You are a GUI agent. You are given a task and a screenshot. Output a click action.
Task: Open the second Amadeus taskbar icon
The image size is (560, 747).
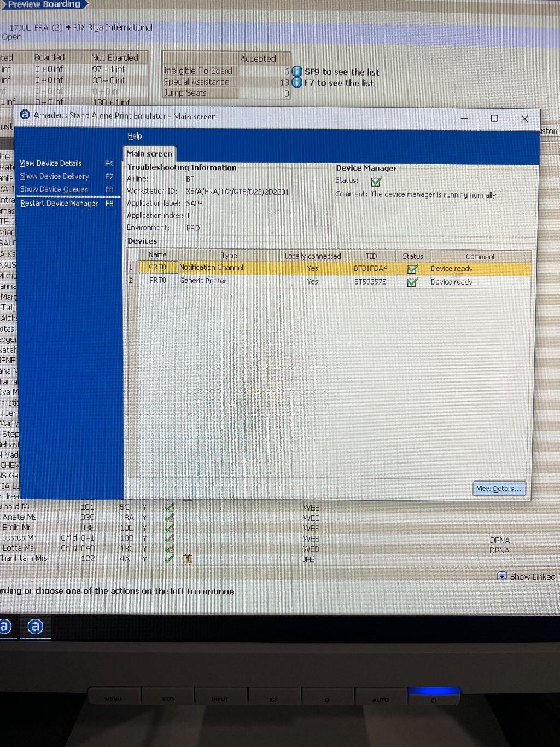[36, 627]
